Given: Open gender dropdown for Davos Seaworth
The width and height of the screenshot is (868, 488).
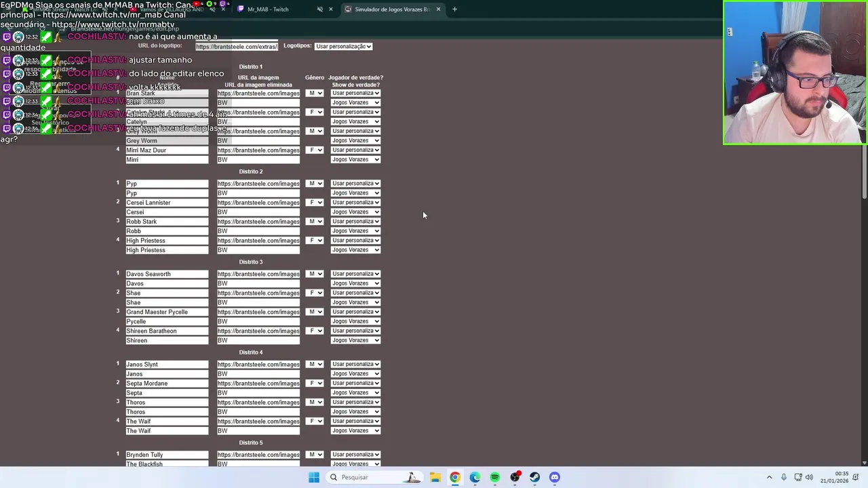Looking at the screenshot, I should tap(315, 274).
